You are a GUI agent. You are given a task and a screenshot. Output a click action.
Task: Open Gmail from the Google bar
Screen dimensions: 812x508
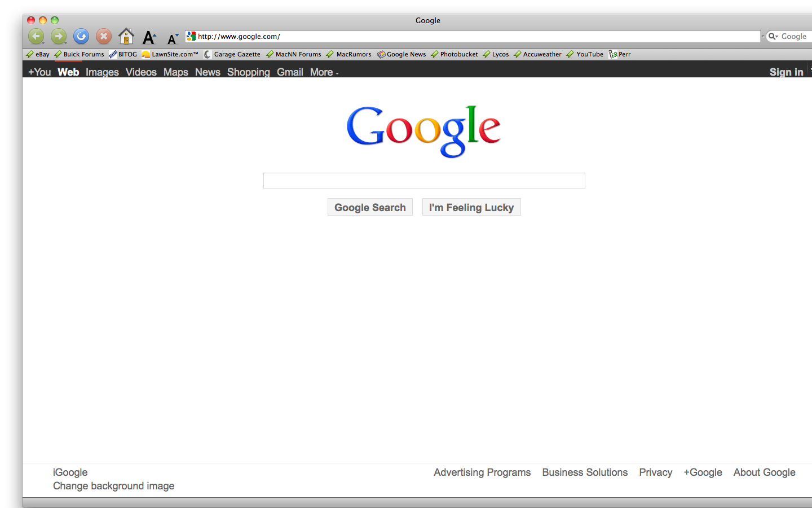pos(290,72)
